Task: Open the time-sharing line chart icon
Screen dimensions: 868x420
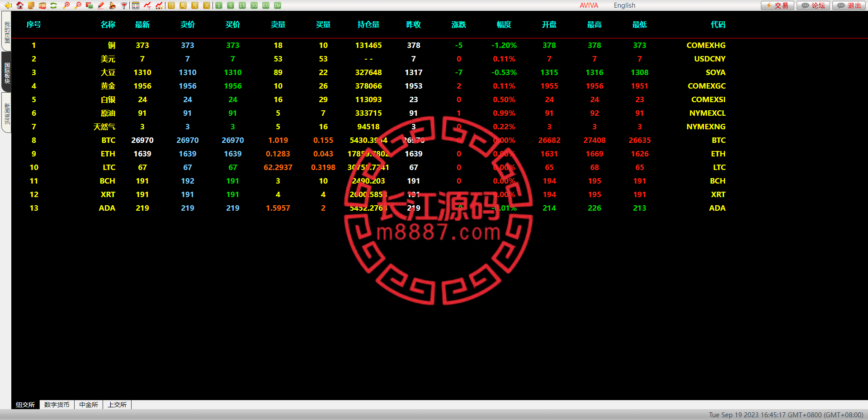Action: (x=147, y=5)
